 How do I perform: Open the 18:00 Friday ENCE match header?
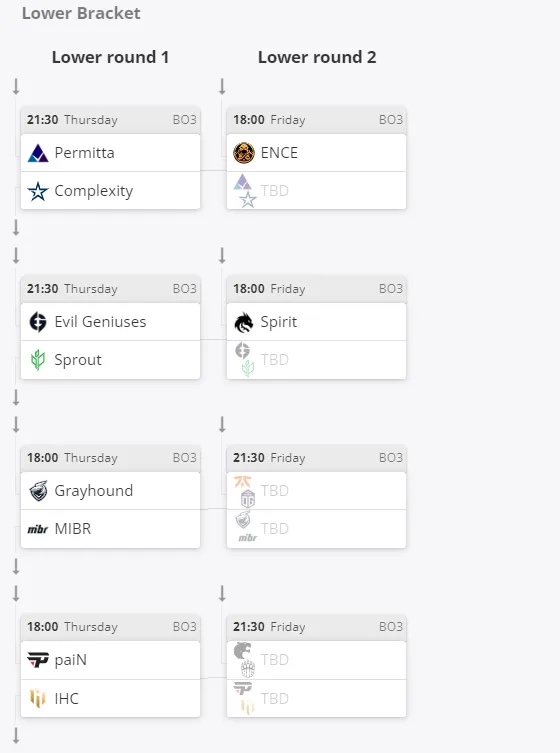click(x=317, y=120)
